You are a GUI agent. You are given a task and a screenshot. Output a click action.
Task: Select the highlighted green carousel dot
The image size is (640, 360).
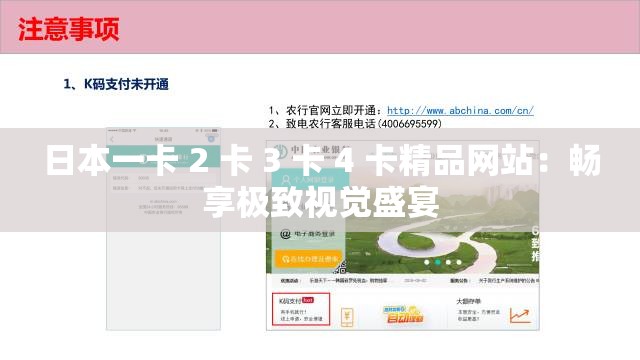point(438,262)
